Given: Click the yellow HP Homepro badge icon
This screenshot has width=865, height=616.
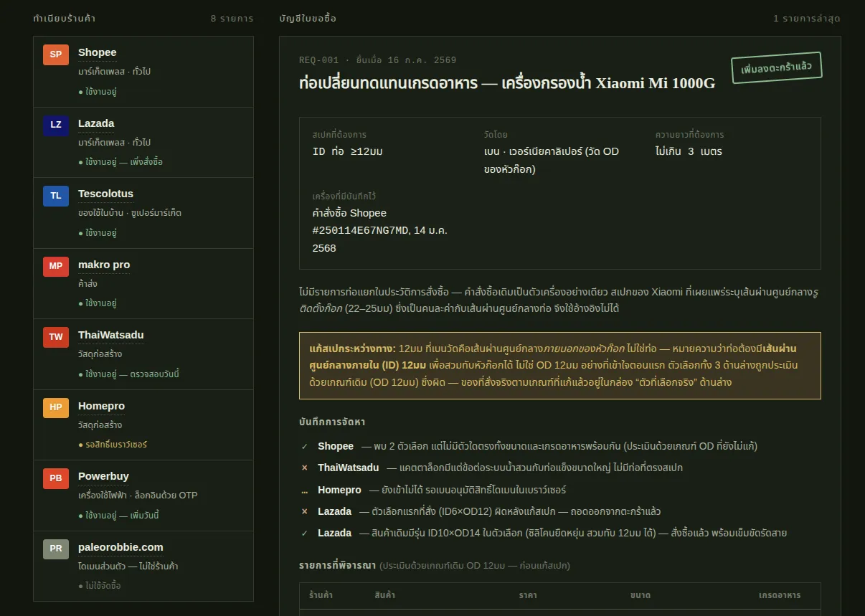Looking at the screenshot, I should pyautogui.click(x=56, y=407).
